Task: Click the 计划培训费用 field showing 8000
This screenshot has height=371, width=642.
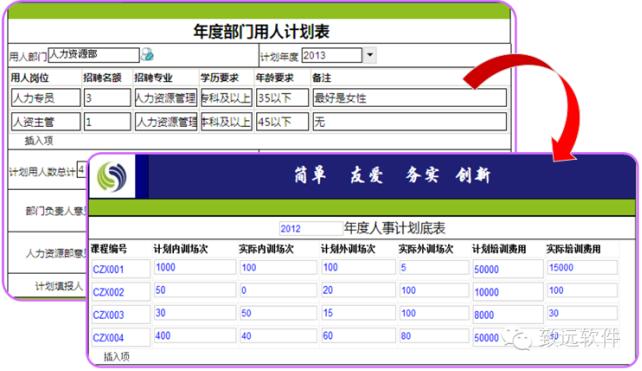Action: pyautogui.click(x=508, y=315)
